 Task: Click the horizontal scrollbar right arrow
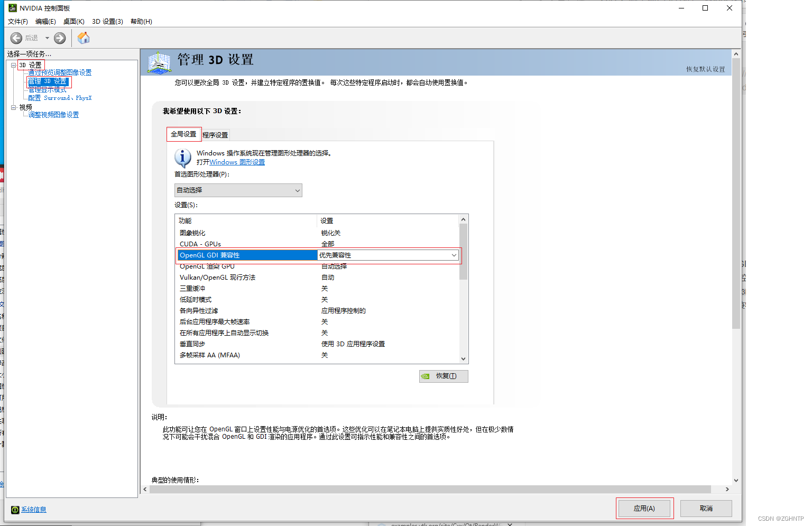[727, 490]
